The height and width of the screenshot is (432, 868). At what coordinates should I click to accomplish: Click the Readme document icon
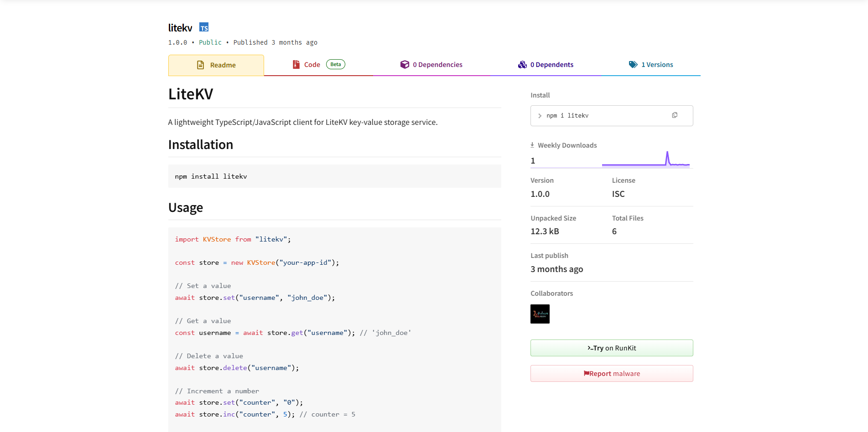(200, 65)
